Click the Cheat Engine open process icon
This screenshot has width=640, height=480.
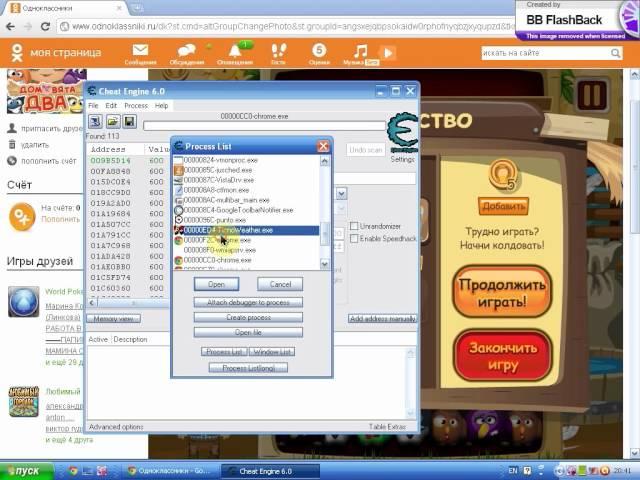tap(96, 122)
